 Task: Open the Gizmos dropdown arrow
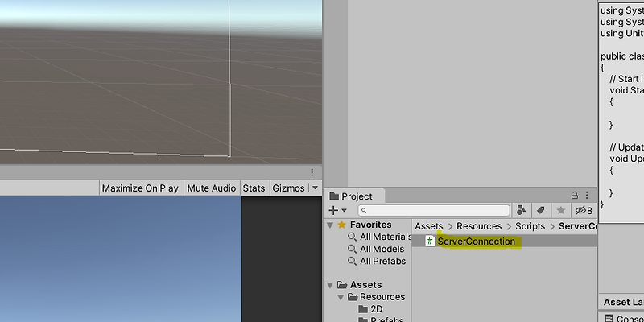(x=315, y=188)
